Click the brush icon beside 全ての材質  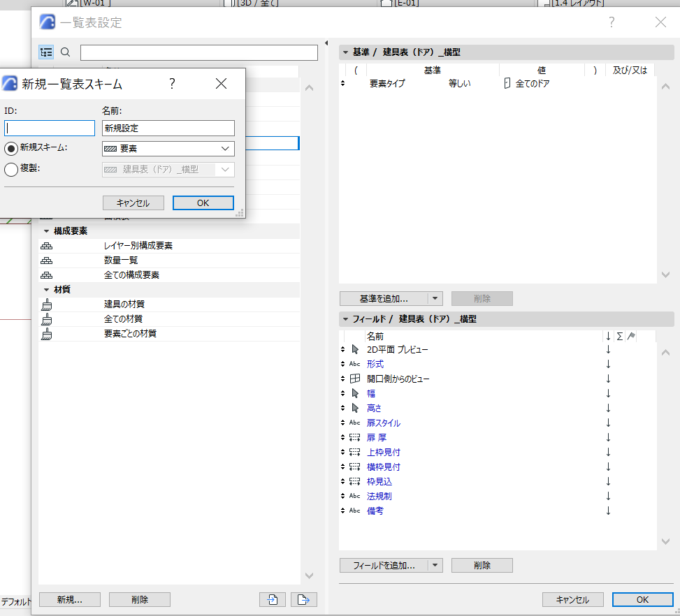coord(46,319)
